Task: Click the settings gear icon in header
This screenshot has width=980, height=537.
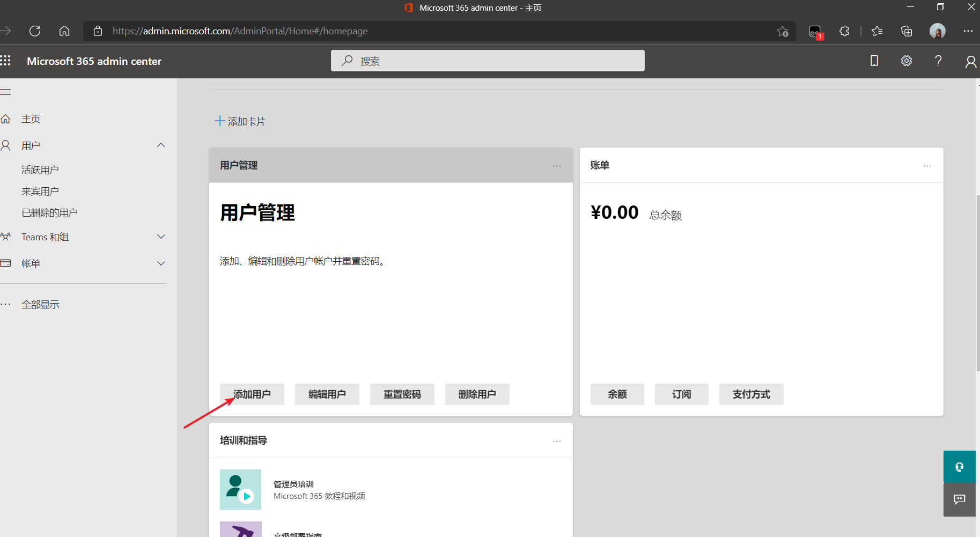Action: 906,61
